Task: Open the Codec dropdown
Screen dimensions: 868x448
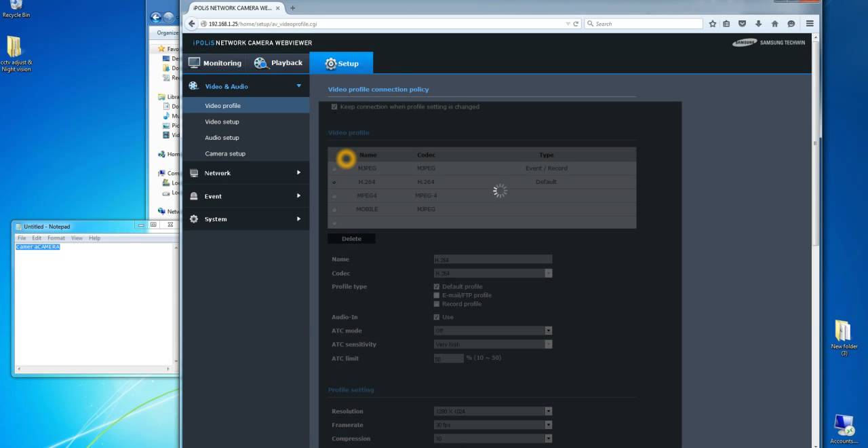Action: click(x=493, y=273)
